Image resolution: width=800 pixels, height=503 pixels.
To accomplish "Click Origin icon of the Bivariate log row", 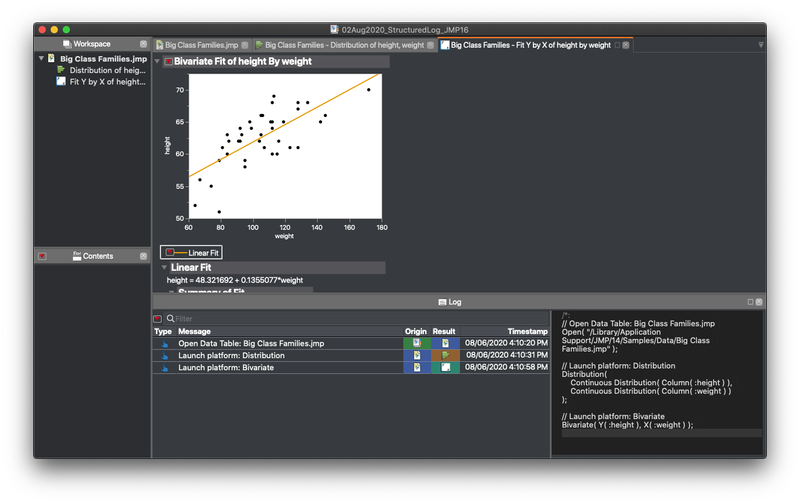I will tap(417, 367).
